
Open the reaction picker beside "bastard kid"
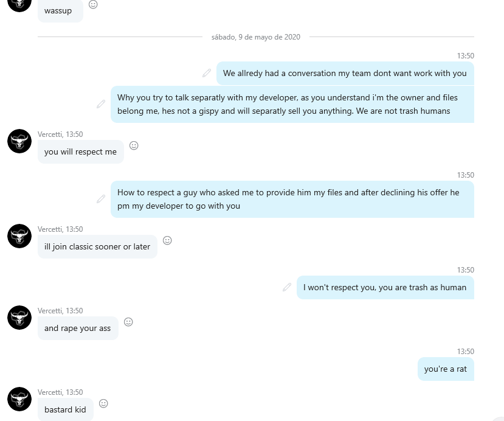pos(103,403)
